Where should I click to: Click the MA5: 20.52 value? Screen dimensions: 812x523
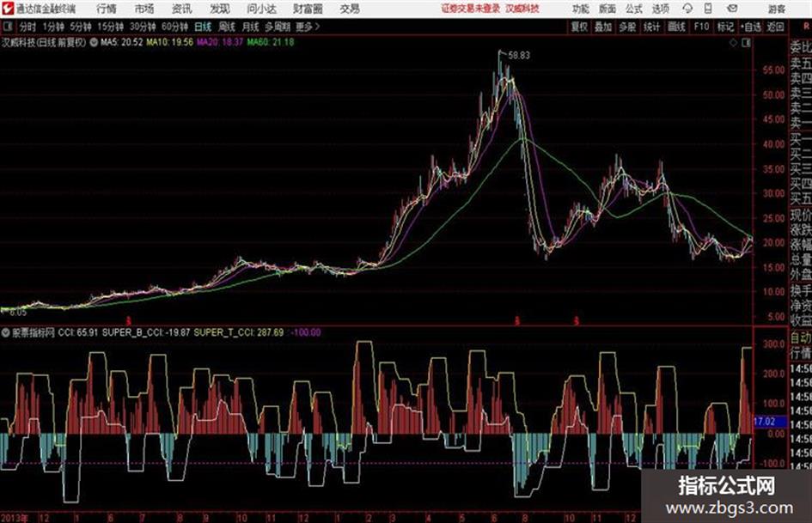pyautogui.click(x=121, y=42)
